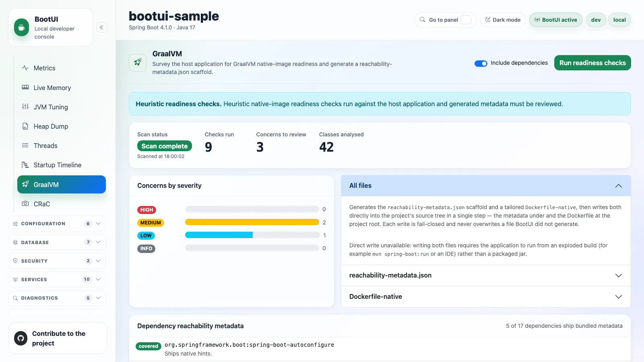Select the GraalVM sidebar item
Screen dimensions: 644x362
62,184
